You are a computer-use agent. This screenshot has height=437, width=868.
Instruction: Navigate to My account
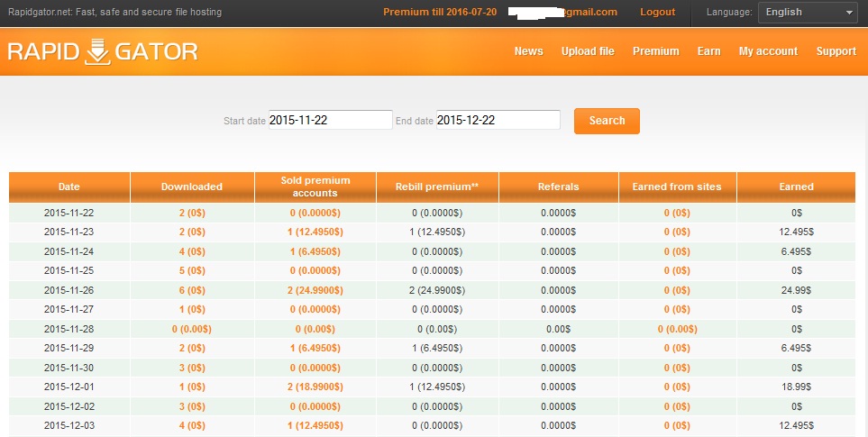[768, 51]
